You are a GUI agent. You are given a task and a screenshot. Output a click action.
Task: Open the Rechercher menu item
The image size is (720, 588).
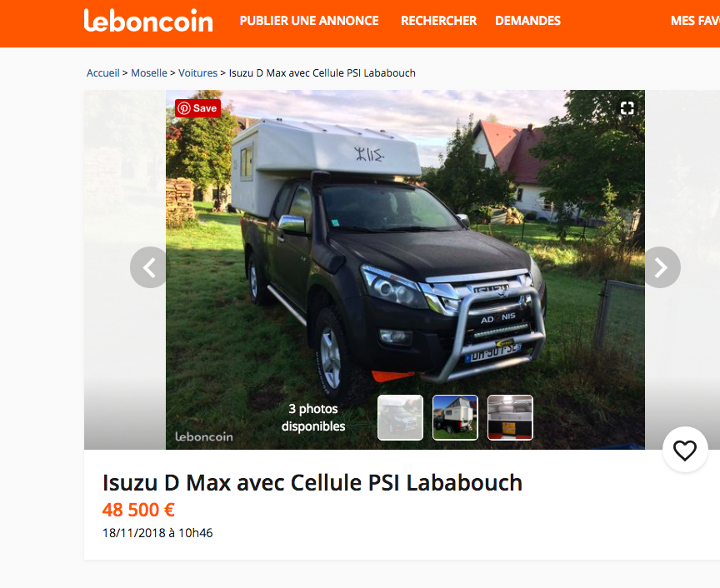pos(438,21)
